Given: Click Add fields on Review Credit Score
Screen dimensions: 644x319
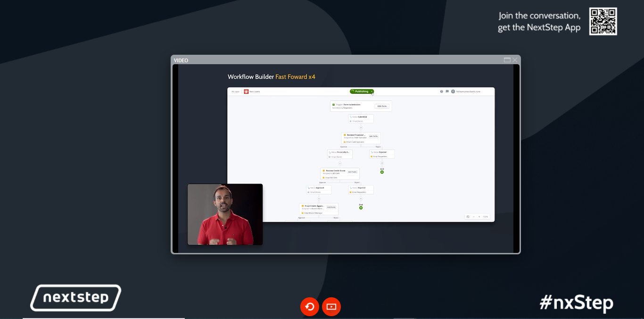Looking at the screenshot, I should [353, 172].
